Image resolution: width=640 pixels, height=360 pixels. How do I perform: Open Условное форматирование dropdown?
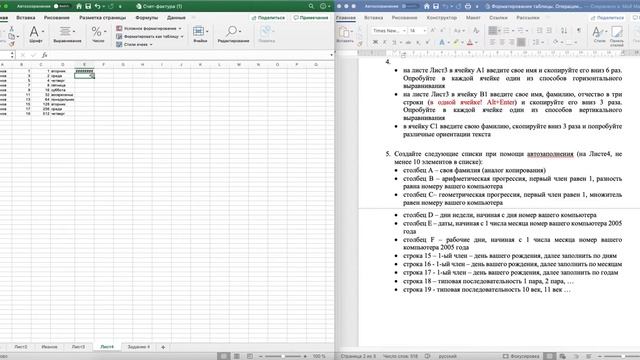click(x=149, y=28)
